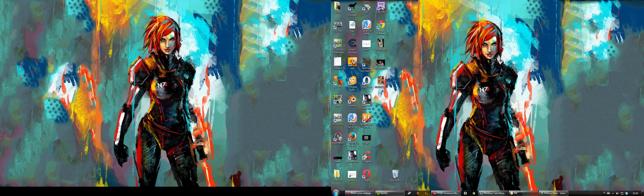Open the DCS World Multiplayer shortcut

pos(338,46)
